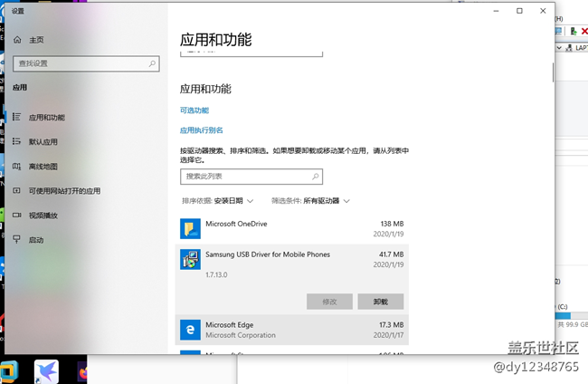Click the computer icon beside LAP in background window
This screenshot has width=588, height=384.
[x=569, y=48]
